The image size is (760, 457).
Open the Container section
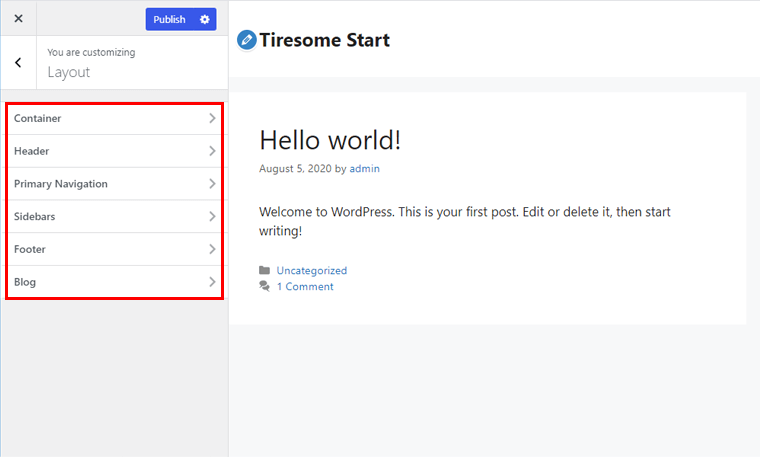pyautogui.click(x=38, y=118)
